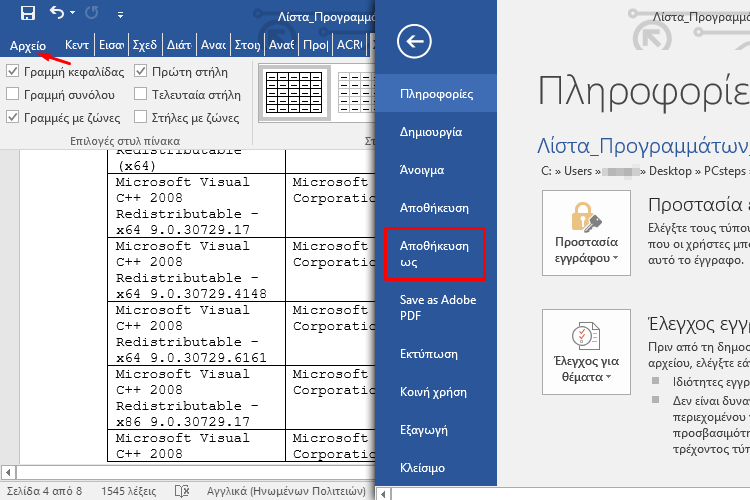Click PCsteps in the file path
Viewport: 750px width, 500px height.
click(725, 171)
